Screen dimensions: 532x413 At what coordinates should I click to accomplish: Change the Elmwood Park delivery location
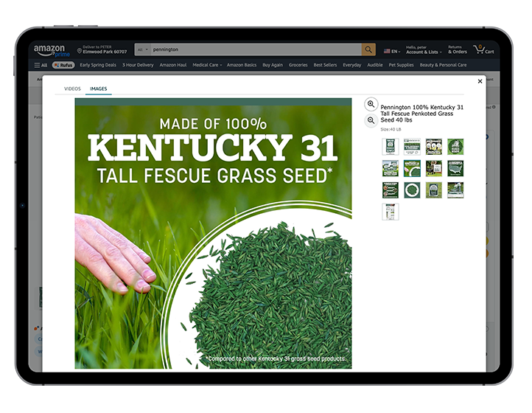[x=102, y=50]
